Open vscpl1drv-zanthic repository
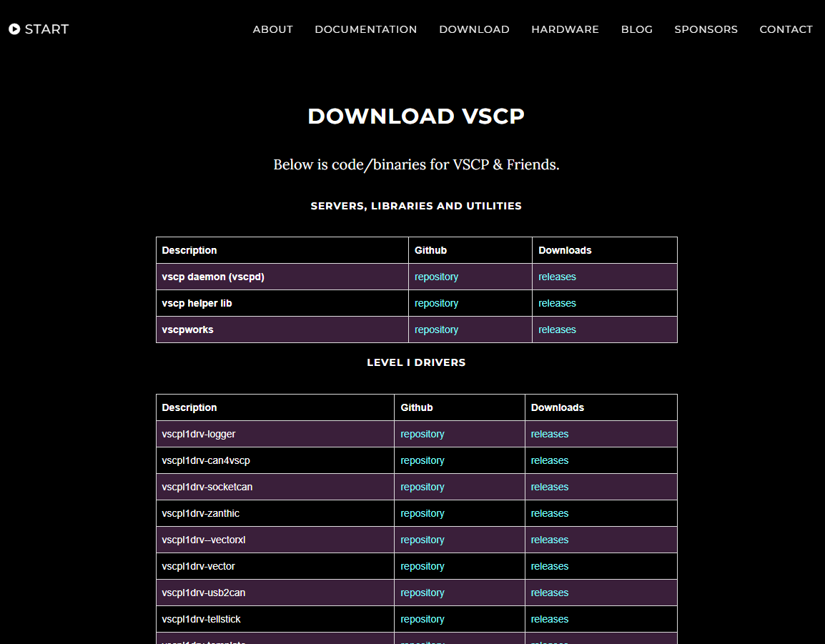Image resolution: width=825 pixels, height=644 pixels. coord(422,513)
